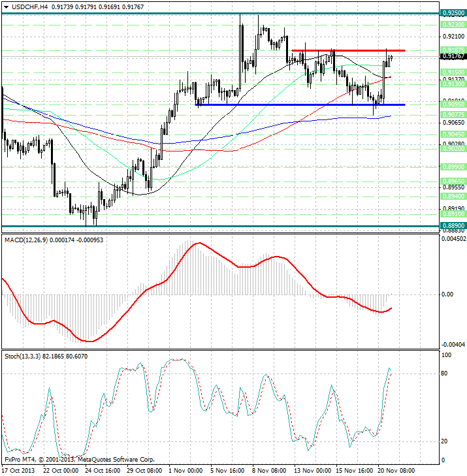Select the 0.90200 price level label
The image size is (467, 476).
pos(453,149)
